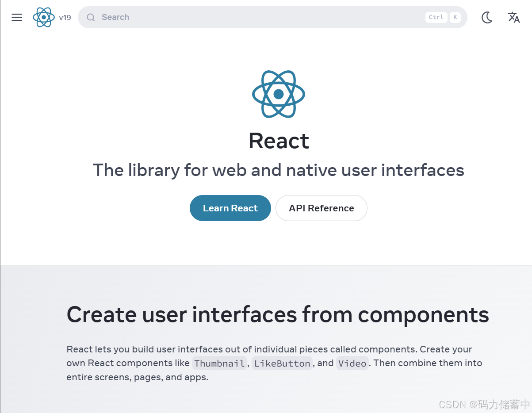Click the magnifying glass search icon

[x=91, y=17]
